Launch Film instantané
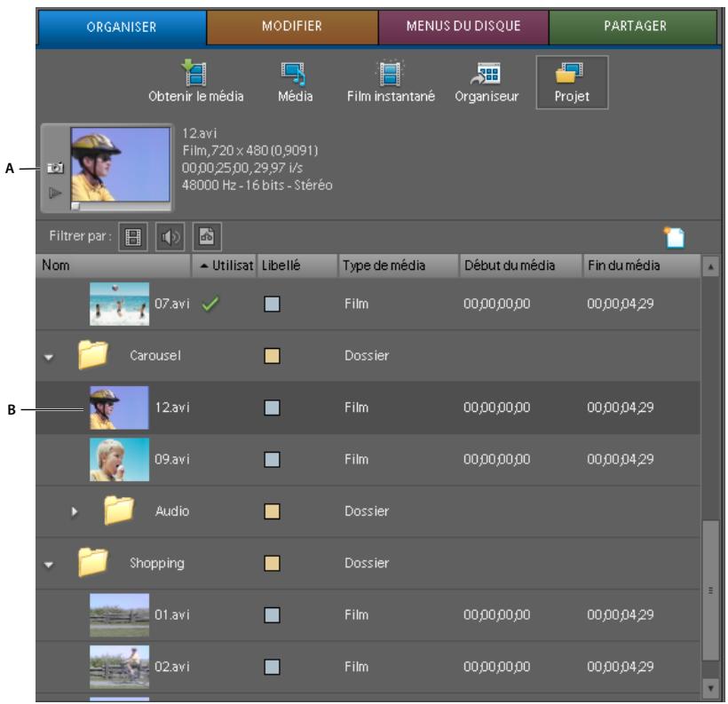This screenshot has height=704, width=728. [x=391, y=82]
